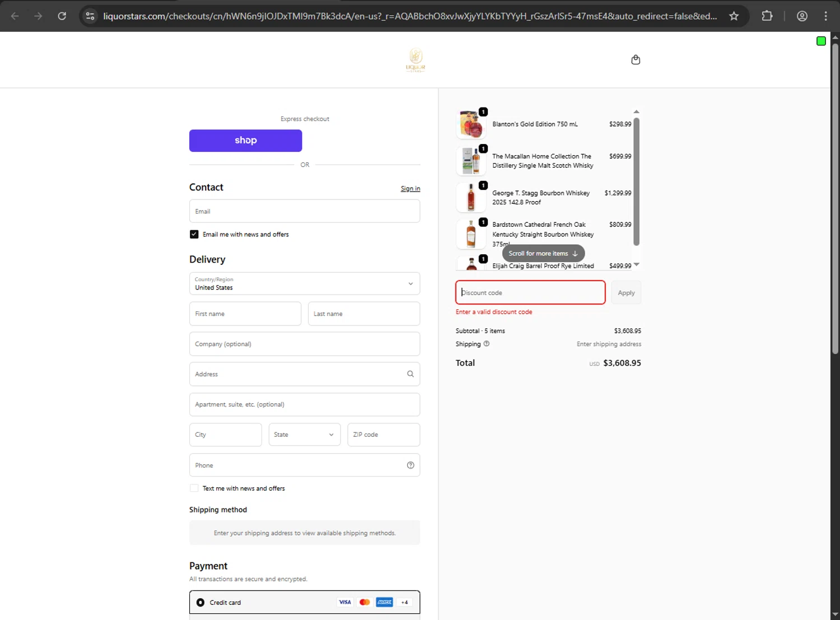This screenshot has height=620, width=840.
Task: Enable Text me with news and offers
Action: 194,488
